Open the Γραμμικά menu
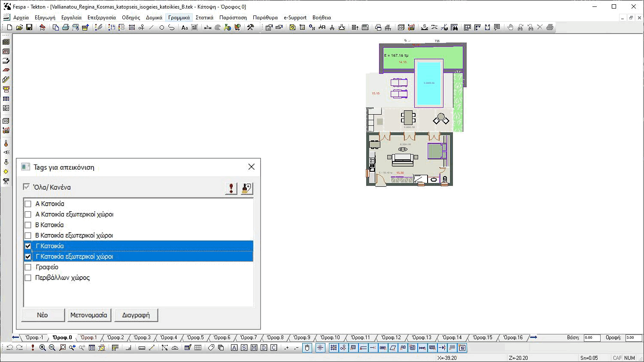Screen dimensions: 644x362 click(179, 18)
